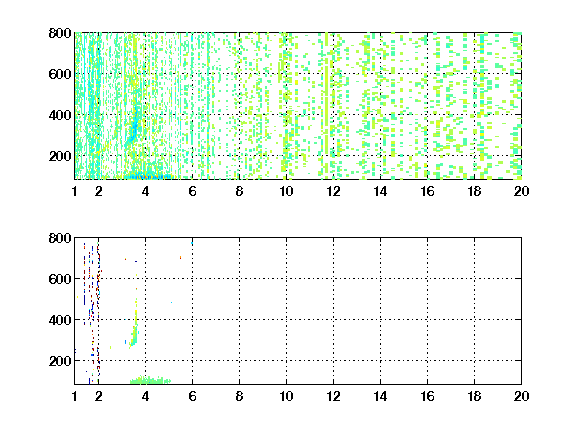576x432 pixels.
Task: Click the 18 x-axis label under upper plot
Action: (474, 191)
